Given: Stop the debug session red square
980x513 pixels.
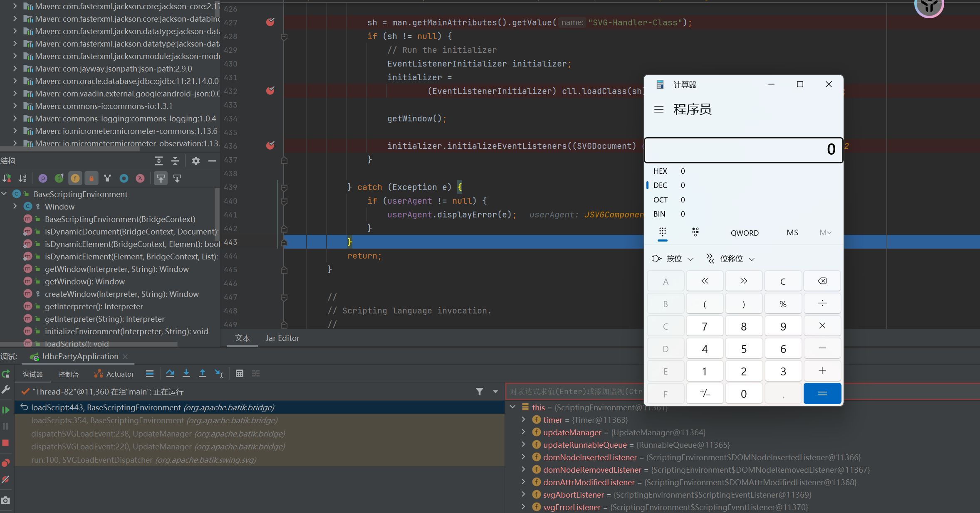Looking at the screenshot, I should 6,443.
